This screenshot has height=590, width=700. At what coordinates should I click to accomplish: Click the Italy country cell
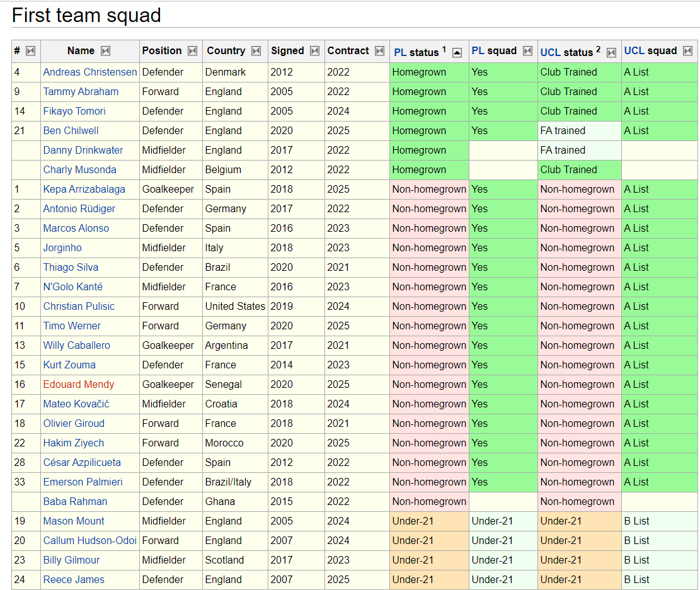(235, 248)
